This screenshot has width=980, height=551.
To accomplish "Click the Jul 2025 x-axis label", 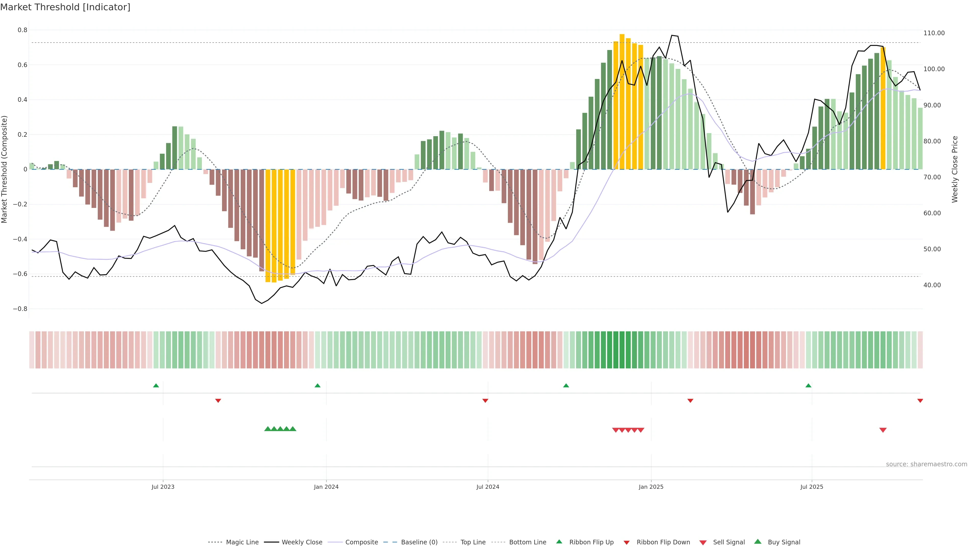I will click(x=812, y=487).
